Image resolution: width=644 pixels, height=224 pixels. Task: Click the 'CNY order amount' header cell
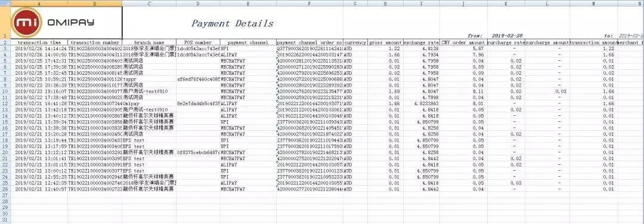tap(463, 42)
